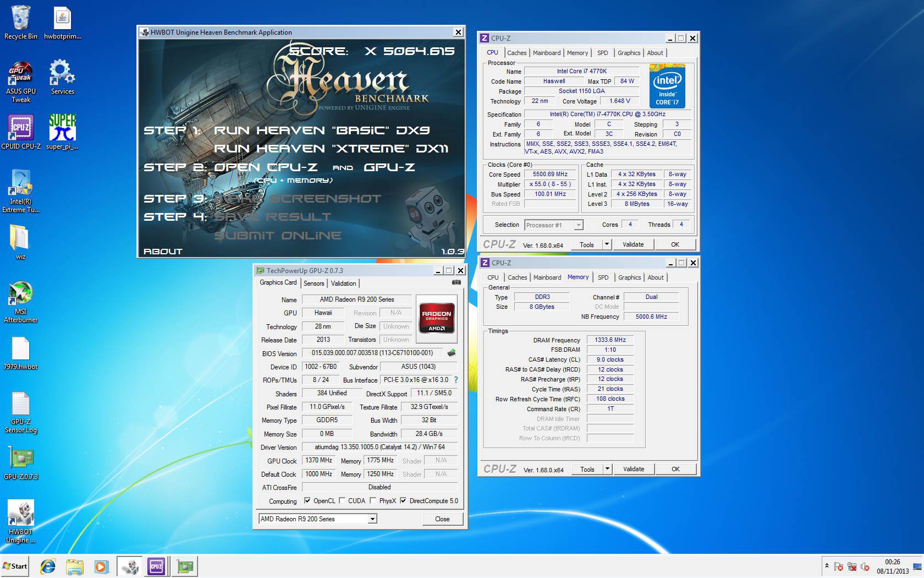This screenshot has width=924, height=578.
Task: Click Run Heaven Basic DX9 in HWBOT window
Action: pos(322,130)
